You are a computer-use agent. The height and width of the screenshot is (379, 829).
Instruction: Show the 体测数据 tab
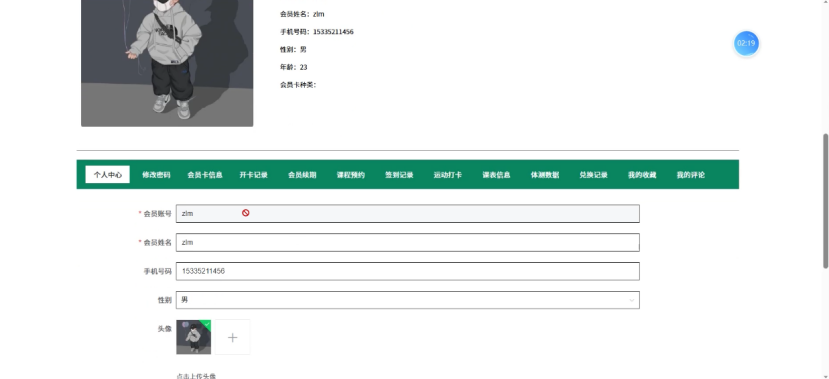(x=545, y=174)
